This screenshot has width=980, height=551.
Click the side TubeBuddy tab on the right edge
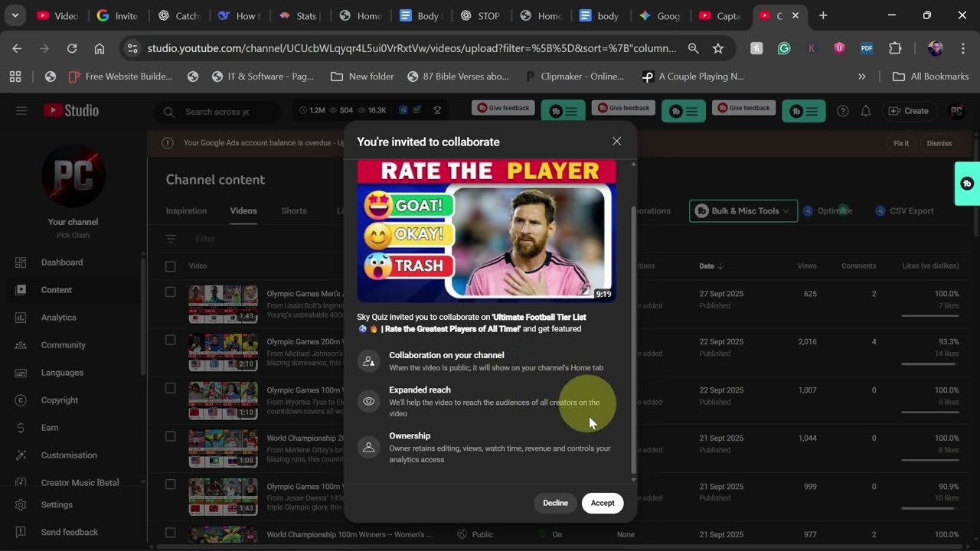pyautogui.click(x=967, y=184)
